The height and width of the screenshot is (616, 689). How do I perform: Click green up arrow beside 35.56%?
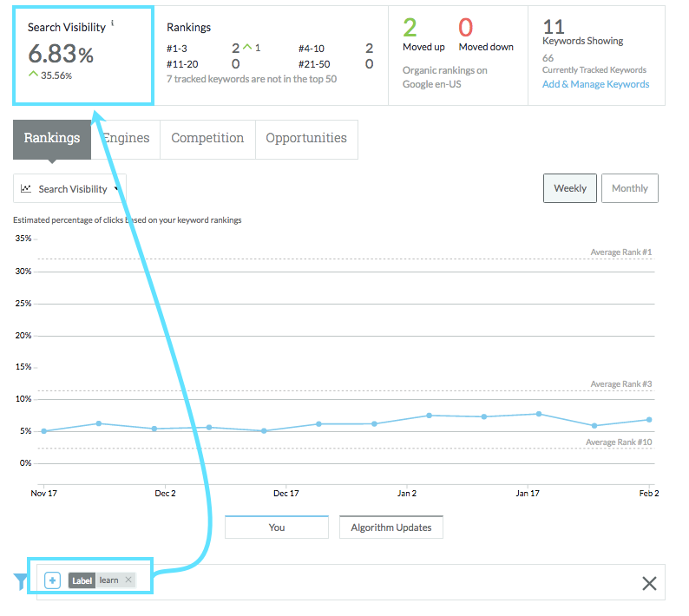point(33,75)
